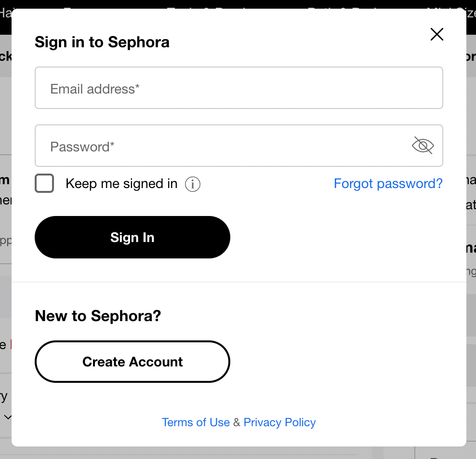Click the ampersand between Terms and Privacy links
476x459 pixels.
pos(237,422)
